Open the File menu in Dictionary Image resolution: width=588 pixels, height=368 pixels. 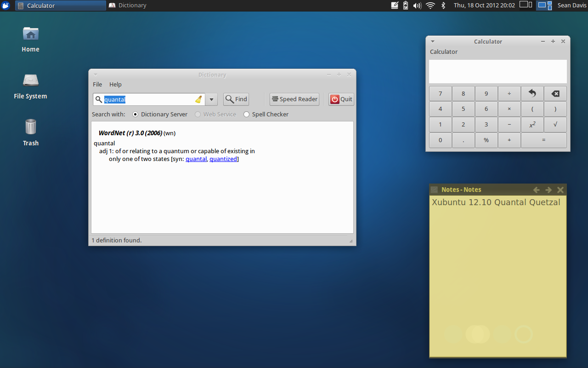tap(97, 84)
